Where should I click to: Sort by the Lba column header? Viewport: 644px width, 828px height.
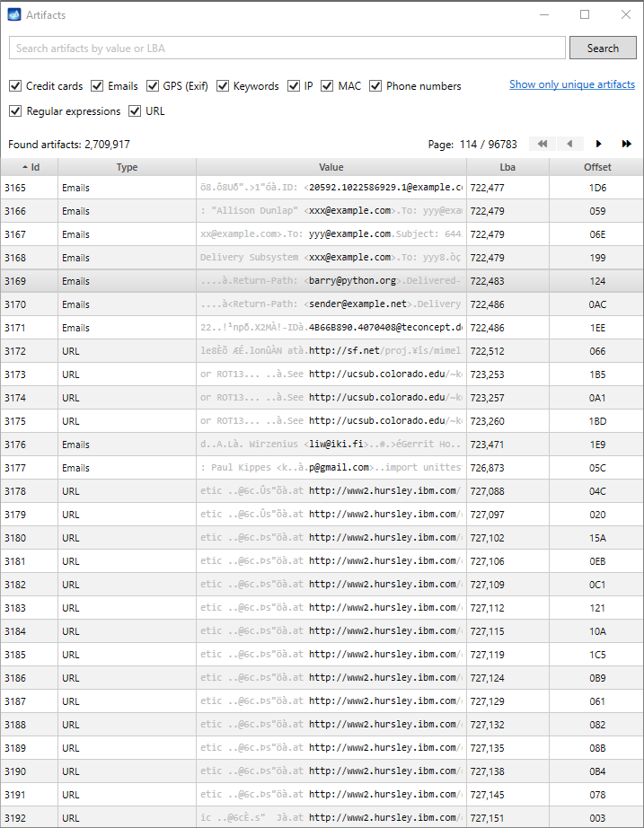[507, 167]
